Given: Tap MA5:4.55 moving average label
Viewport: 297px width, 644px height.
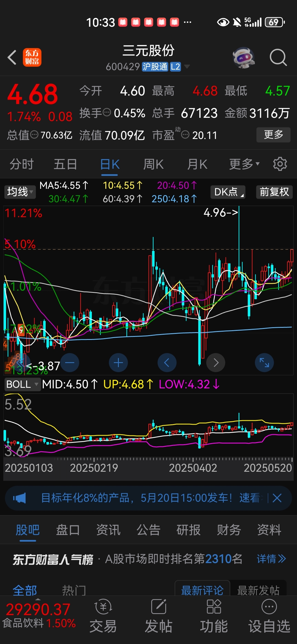Looking at the screenshot, I should (64, 185).
